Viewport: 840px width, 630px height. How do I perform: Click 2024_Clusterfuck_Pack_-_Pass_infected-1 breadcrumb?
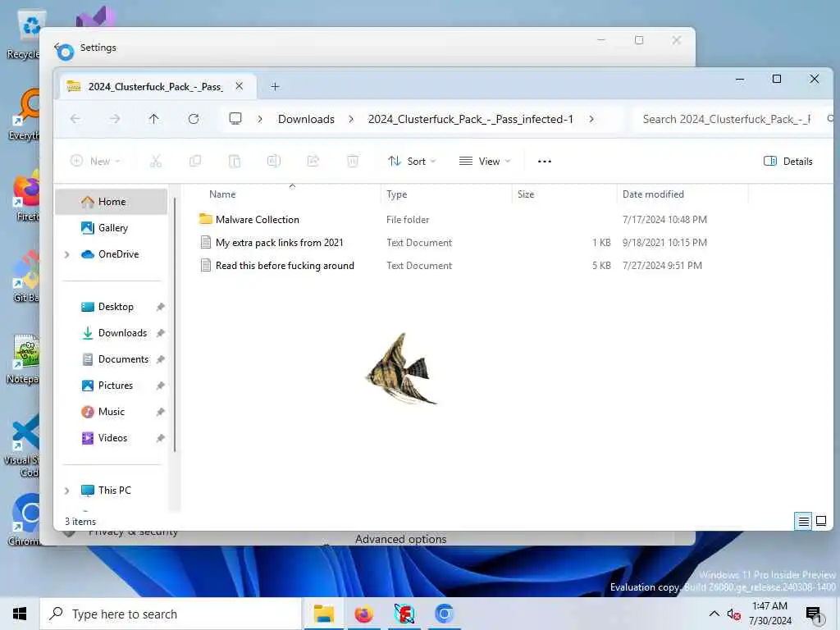pos(470,119)
